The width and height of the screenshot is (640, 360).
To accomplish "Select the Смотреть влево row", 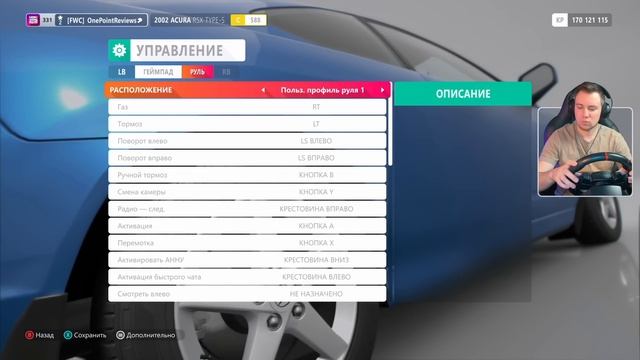I will point(247,294).
